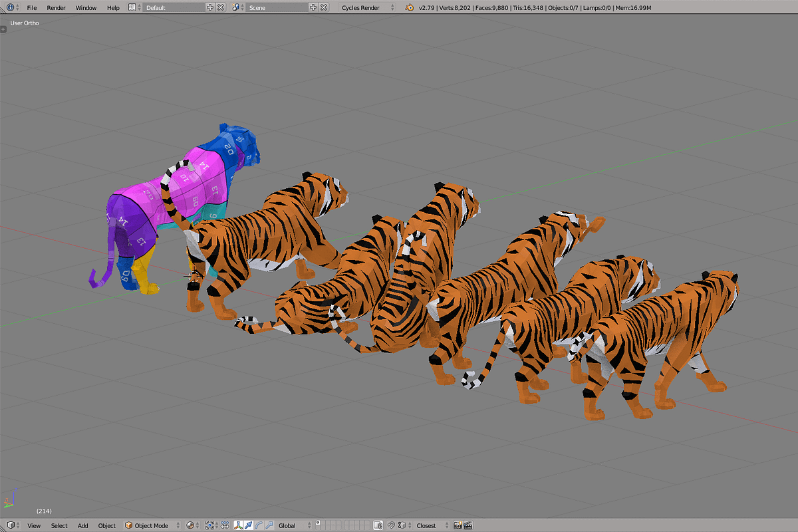The width and height of the screenshot is (798, 532).
Task: Browse scenes with the scene icon
Action: point(238,7)
